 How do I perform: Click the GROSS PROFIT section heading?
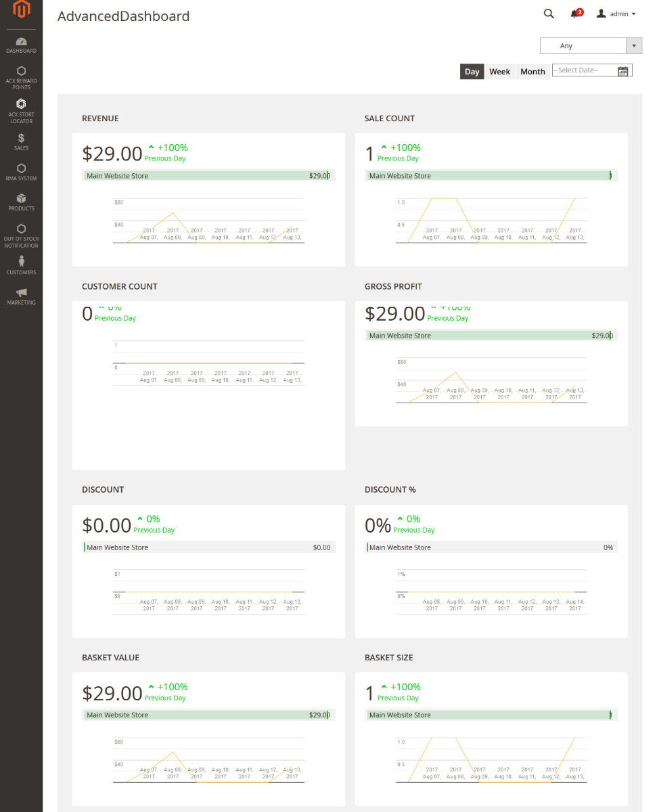point(393,287)
